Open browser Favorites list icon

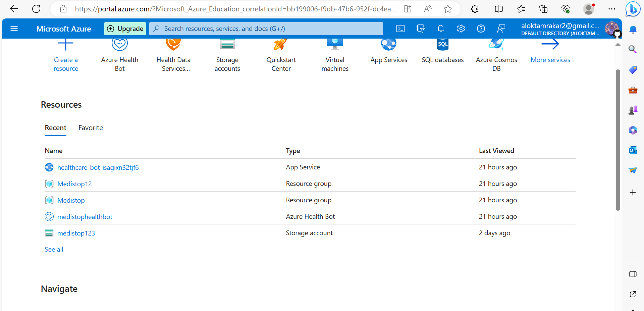(521, 9)
